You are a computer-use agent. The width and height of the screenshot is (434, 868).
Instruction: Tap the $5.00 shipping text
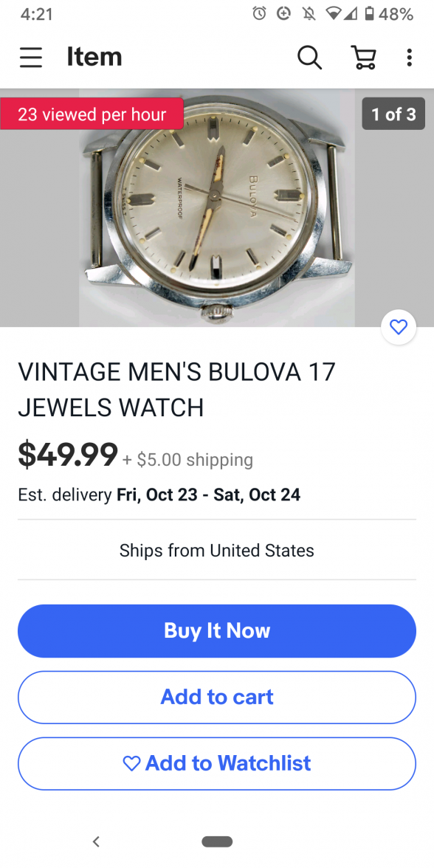[x=188, y=459]
